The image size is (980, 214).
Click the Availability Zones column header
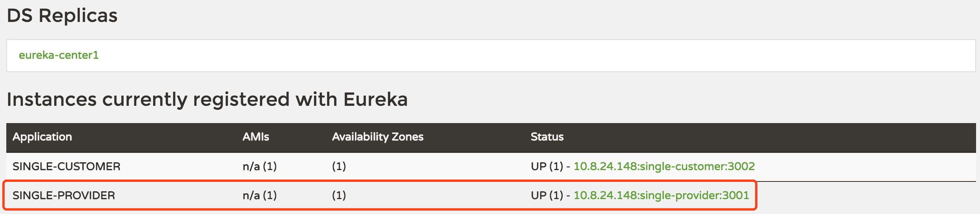tap(378, 137)
